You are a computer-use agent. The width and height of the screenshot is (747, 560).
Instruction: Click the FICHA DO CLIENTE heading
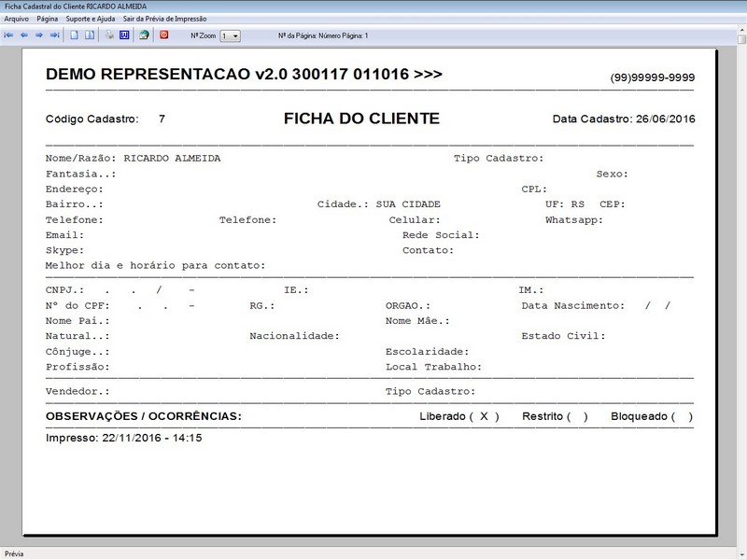(x=361, y=119)
